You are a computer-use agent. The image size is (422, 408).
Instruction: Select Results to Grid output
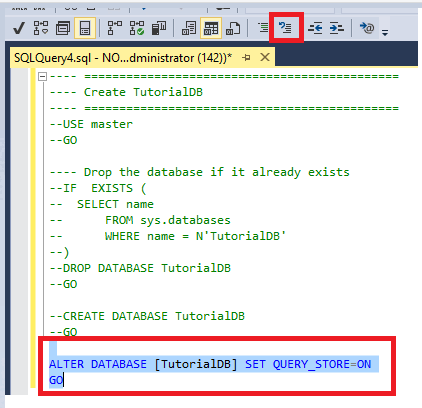click(211, 28)
